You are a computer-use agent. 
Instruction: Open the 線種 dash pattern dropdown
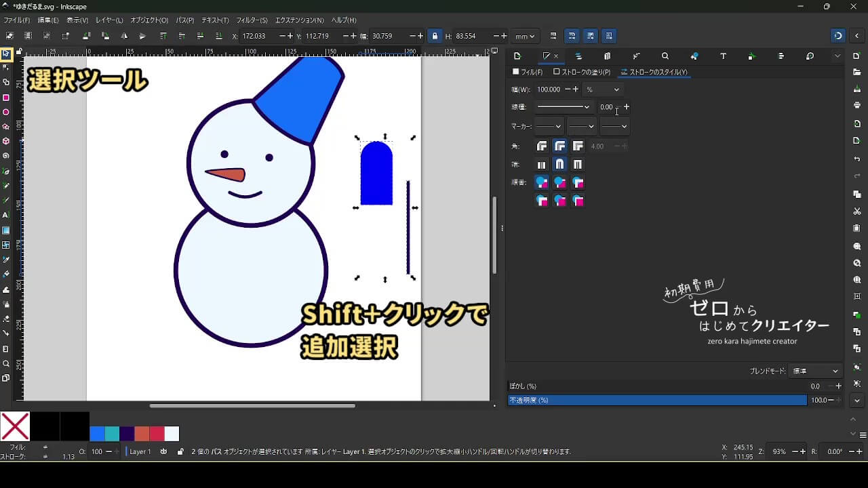[563, 107]
